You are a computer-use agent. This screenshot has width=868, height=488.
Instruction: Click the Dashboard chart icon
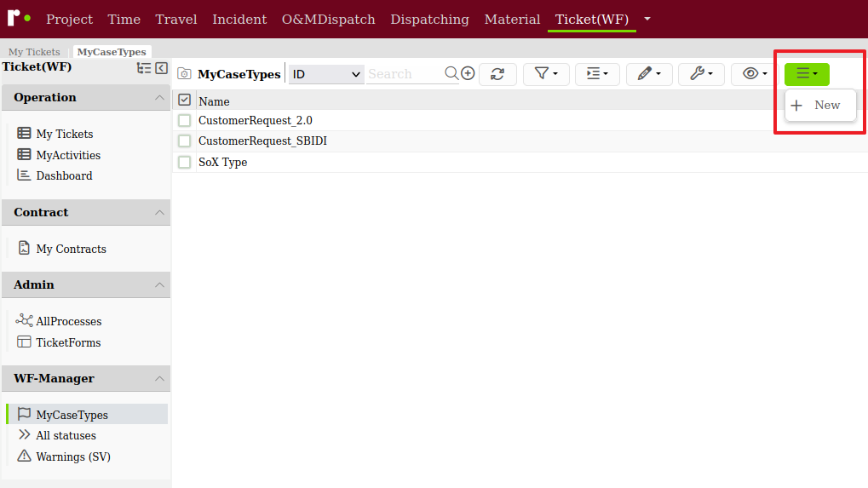click(24, 175)
